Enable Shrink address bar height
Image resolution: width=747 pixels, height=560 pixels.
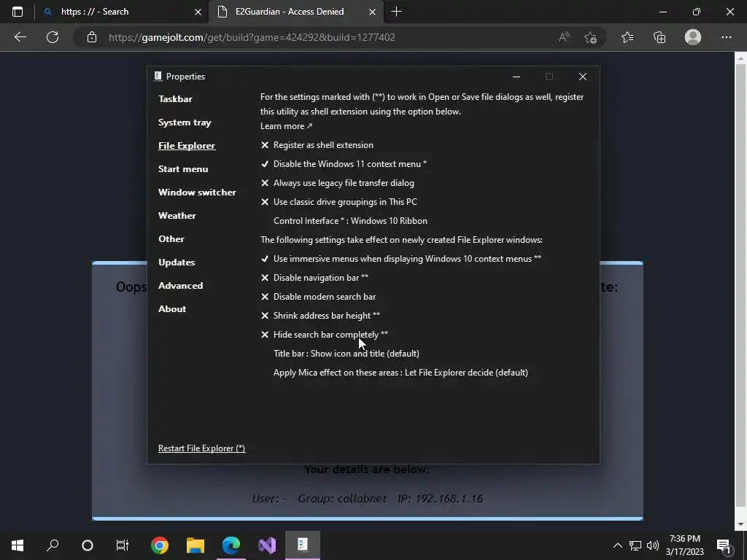tap(320, 316)
